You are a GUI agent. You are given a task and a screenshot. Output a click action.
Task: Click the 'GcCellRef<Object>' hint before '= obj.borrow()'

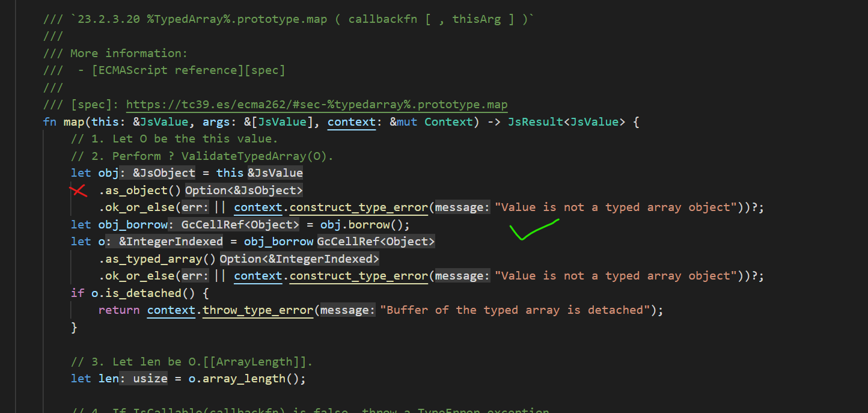pyautogui.click(x=240, y=225)
